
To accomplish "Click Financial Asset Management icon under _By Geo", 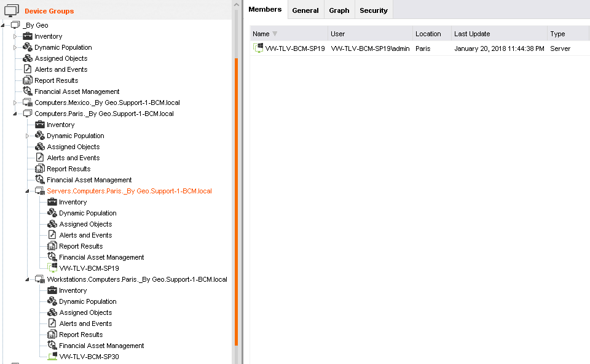I will pos(28,91).
